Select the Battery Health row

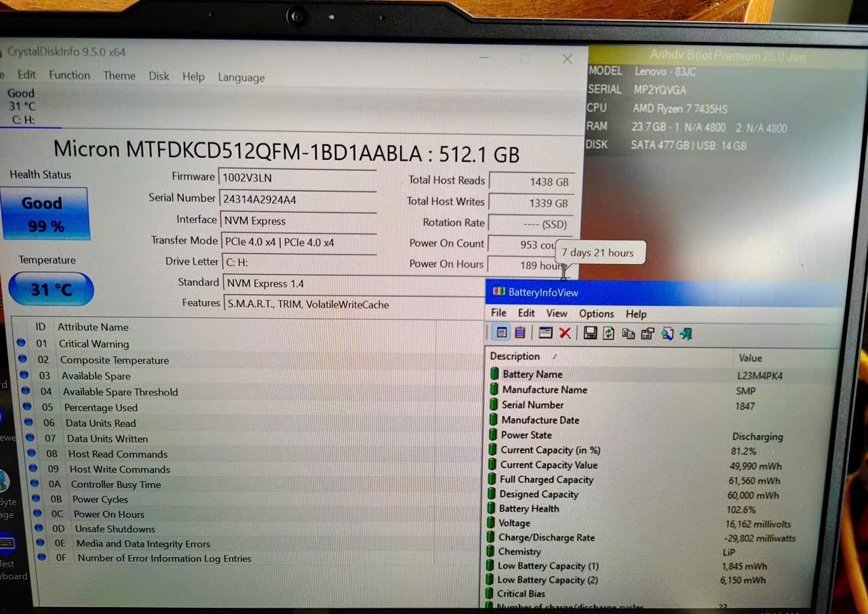(529, 509)
